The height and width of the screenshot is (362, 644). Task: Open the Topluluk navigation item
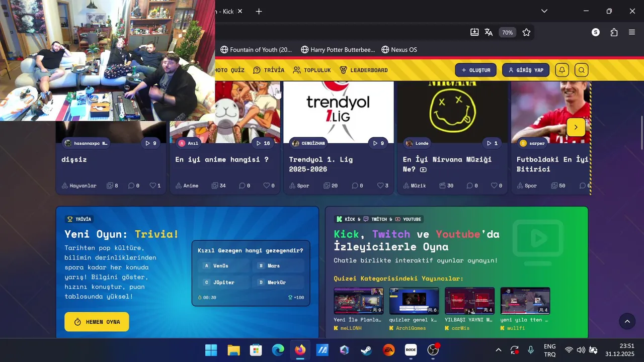click(x=312, y=70)
